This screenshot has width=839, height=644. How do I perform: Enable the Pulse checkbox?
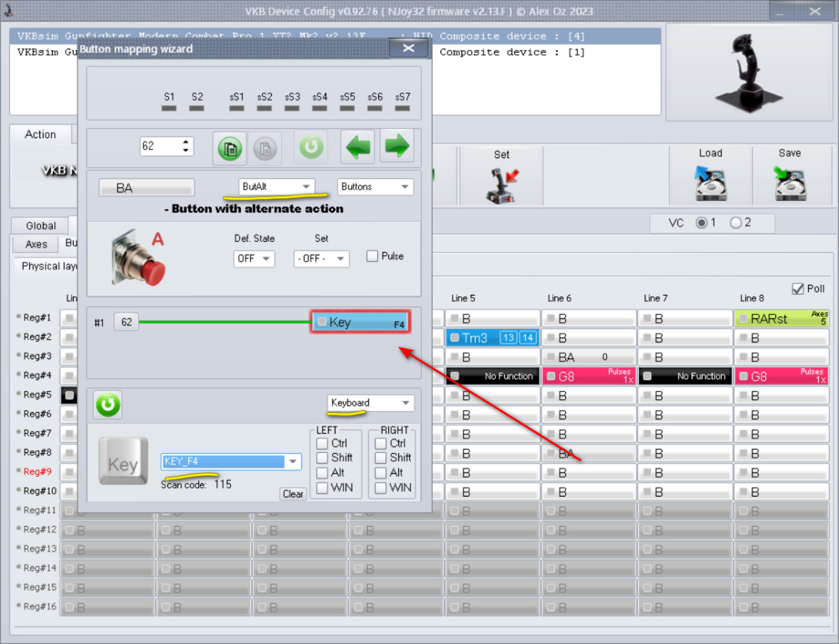click(x=373, y=256)
